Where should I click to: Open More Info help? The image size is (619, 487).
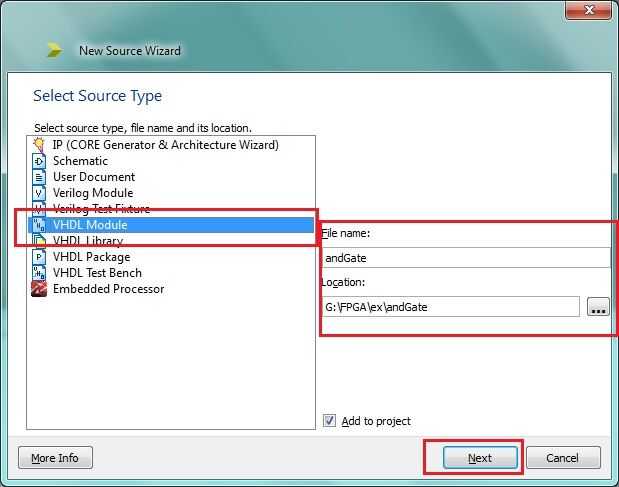click(55, 458)
